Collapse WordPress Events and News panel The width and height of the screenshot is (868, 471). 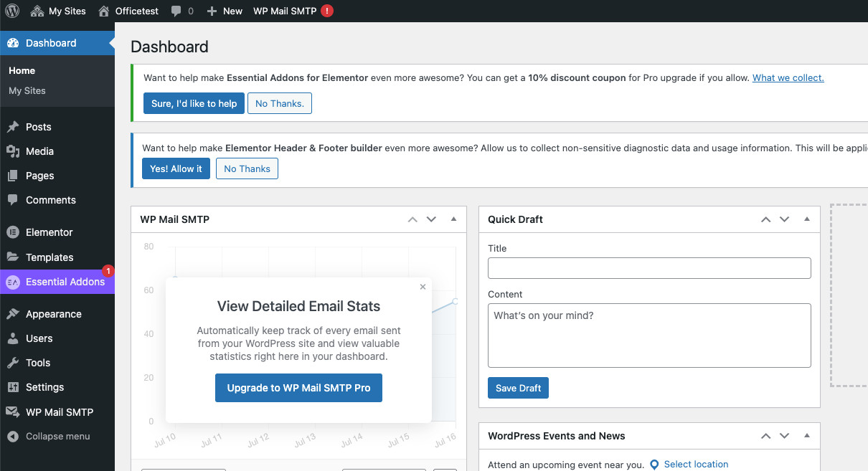click(x=806, y=435)
